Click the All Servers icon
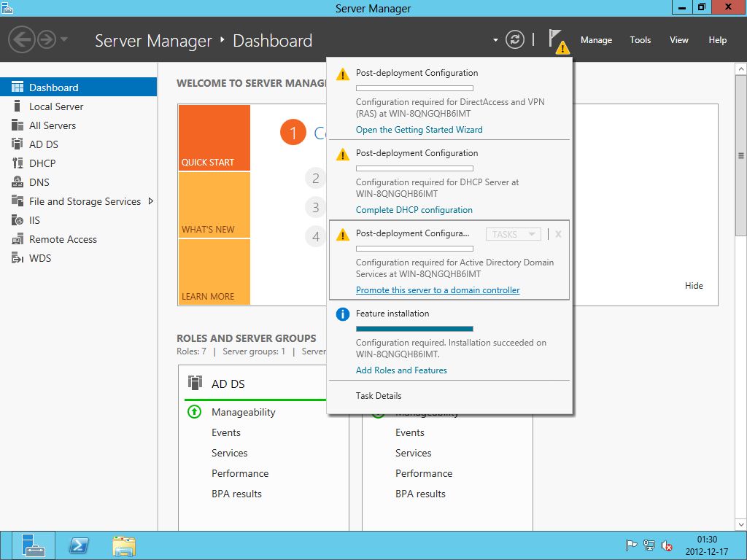The width and height of the screenshot is (747, 560). coord(18,125)
